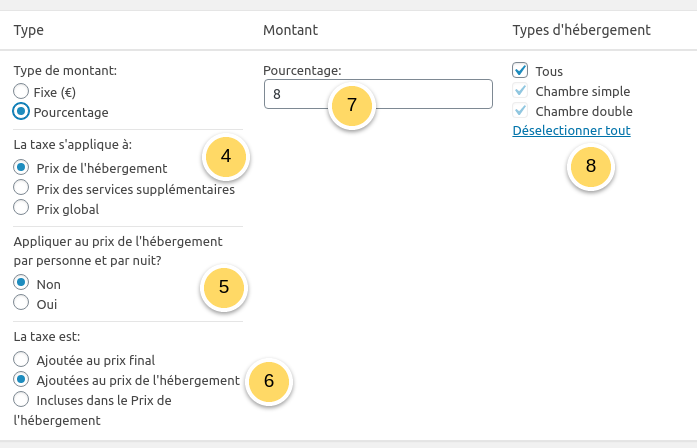Select the Prix global option
The height and width of the screenshot is (448, 697).
click(21, 209)
